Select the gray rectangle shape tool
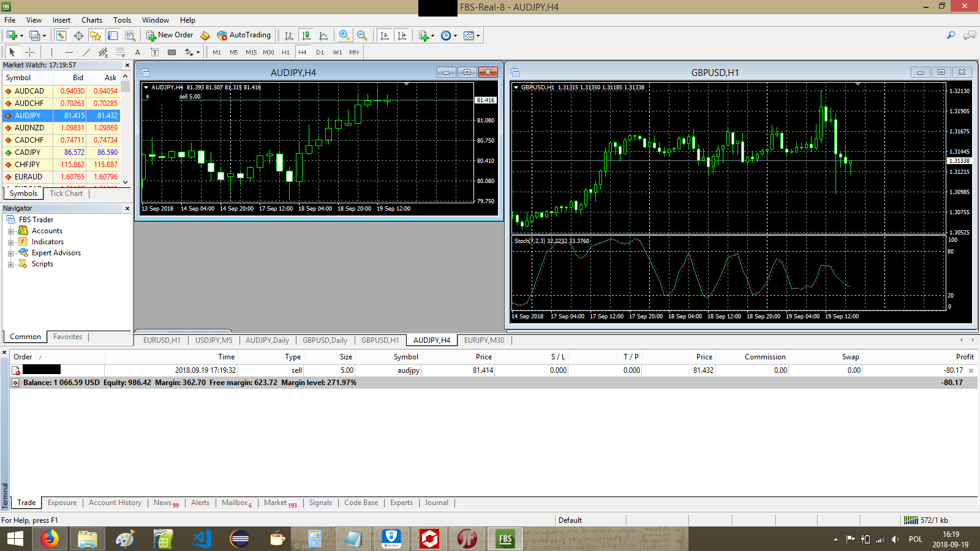Screen dimensions: 980x551 [x=172, y=52]
